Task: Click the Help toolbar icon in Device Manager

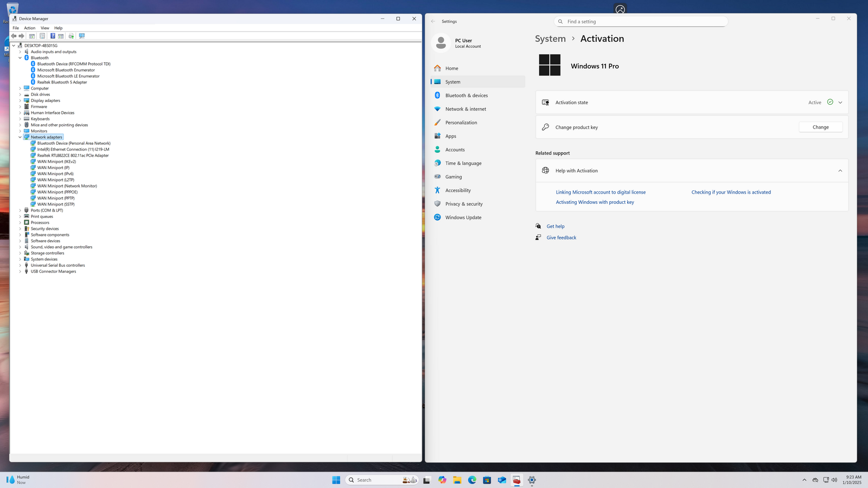Action: pos(53,36)
